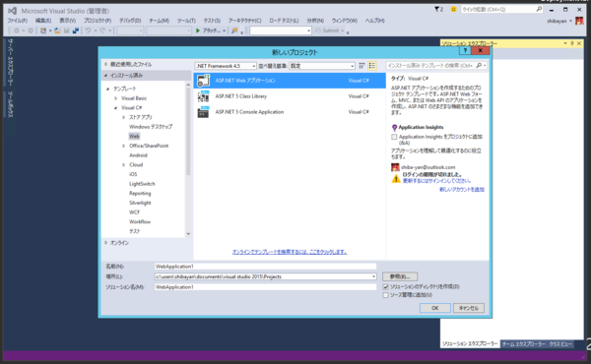Click the add new account link
The image size is (591, 364).
tap(462, 190)
